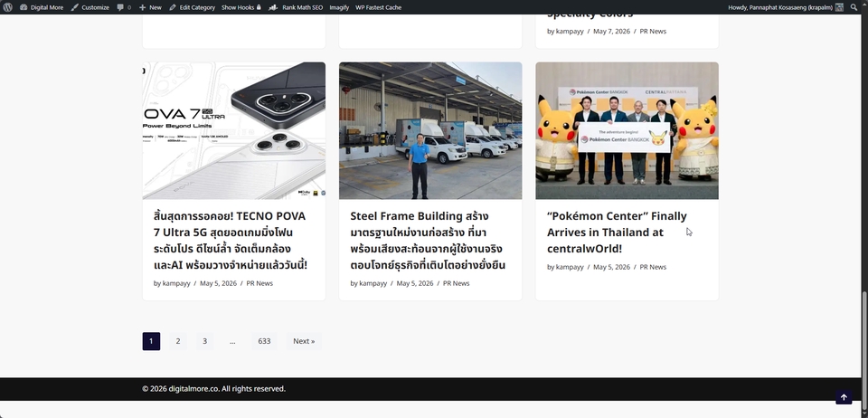Click May 5, 2026 under Steel Frame post
Screen dimensions: 868x418
[x=415, y=283]
